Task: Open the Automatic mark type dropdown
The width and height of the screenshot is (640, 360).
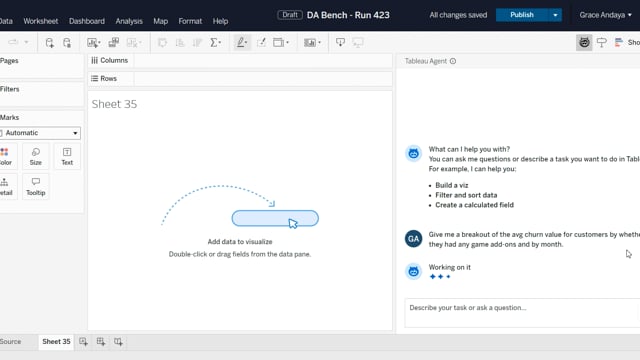Action: click(x=40, y=133)
